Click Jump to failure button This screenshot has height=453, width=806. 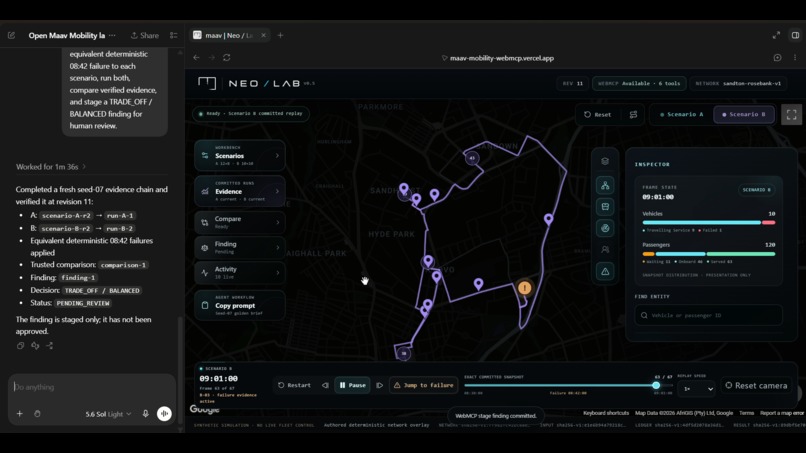point(424,385)
